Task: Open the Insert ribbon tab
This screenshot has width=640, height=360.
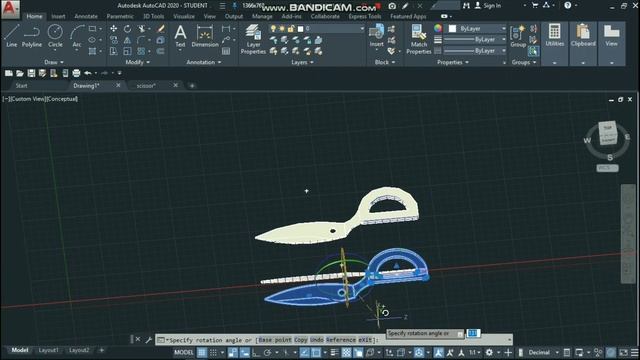Action: pos(58,16)
